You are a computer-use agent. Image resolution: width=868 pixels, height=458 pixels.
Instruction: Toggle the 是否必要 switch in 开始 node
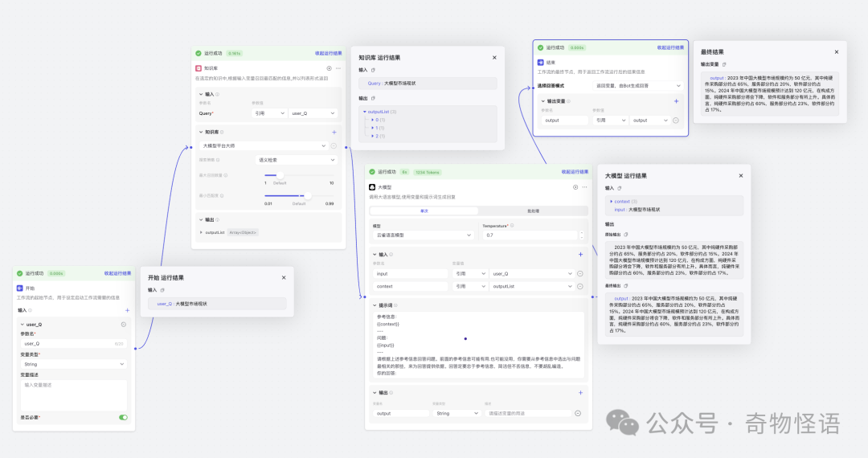[123, 417]
